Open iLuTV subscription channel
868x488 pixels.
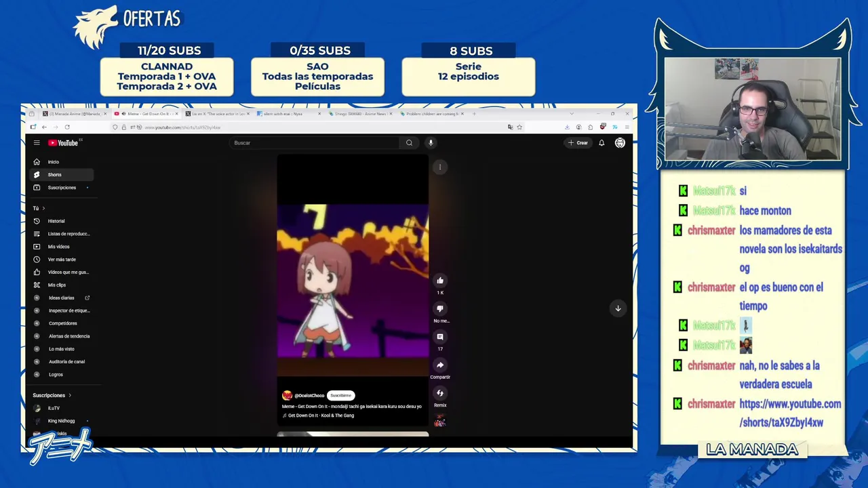tap(63, 408)
